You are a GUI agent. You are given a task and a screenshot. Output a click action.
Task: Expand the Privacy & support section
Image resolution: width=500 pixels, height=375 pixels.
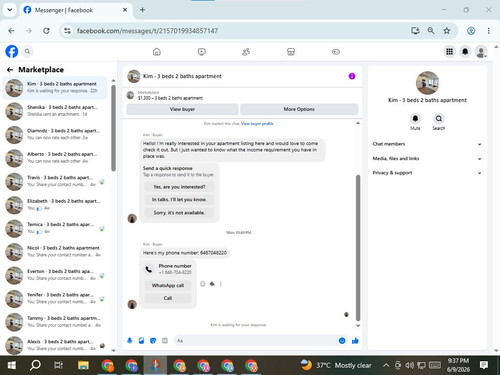[x=427, y=173]
